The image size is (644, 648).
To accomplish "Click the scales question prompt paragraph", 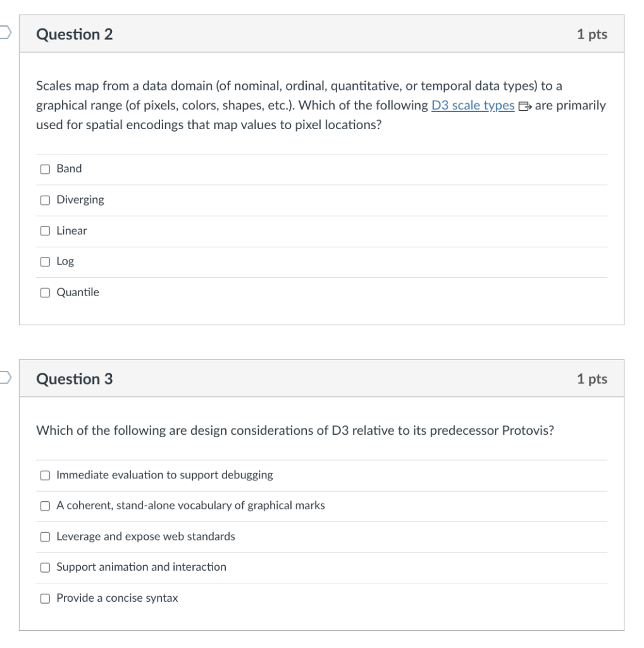I will 321,105.
